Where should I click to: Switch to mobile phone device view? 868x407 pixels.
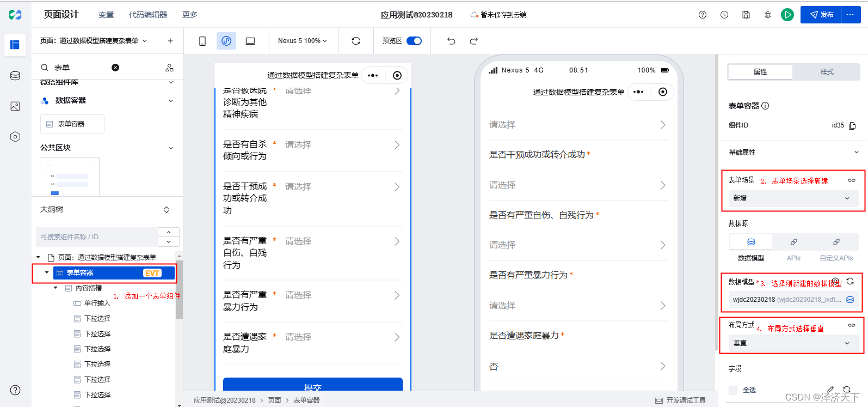(x=202, y=41)
